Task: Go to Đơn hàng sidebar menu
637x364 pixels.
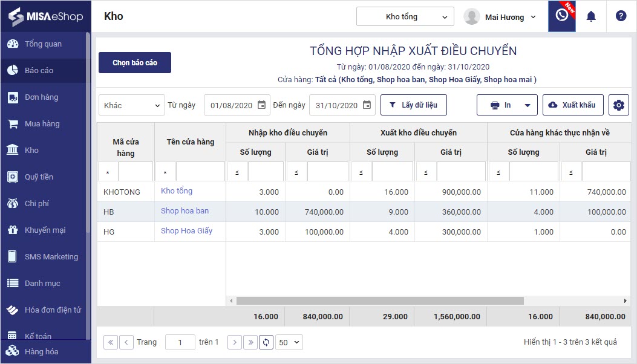Action: pyautogui.click(x=41, y=97)
